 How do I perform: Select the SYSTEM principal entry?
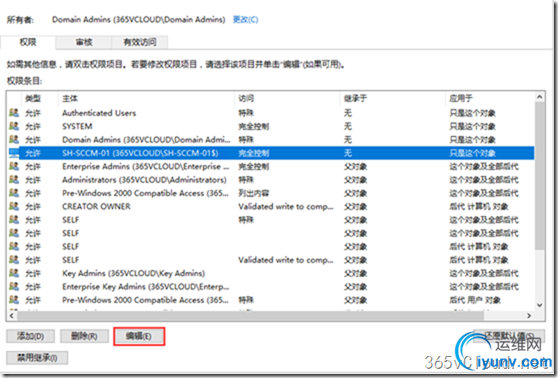[271, 126]
